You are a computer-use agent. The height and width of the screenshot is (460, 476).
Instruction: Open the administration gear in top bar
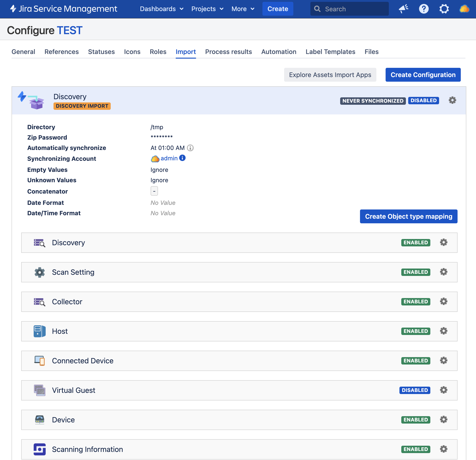coord(444,9)
